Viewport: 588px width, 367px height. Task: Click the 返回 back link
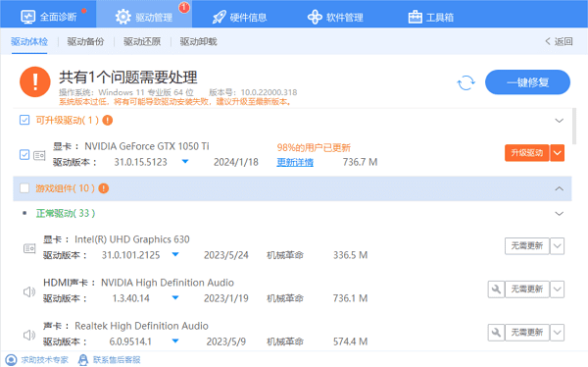tap(559, 41)
